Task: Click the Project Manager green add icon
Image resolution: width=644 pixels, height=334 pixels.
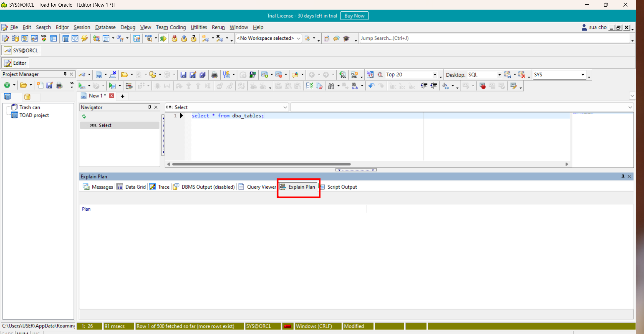Action: [x=7, y=85]
